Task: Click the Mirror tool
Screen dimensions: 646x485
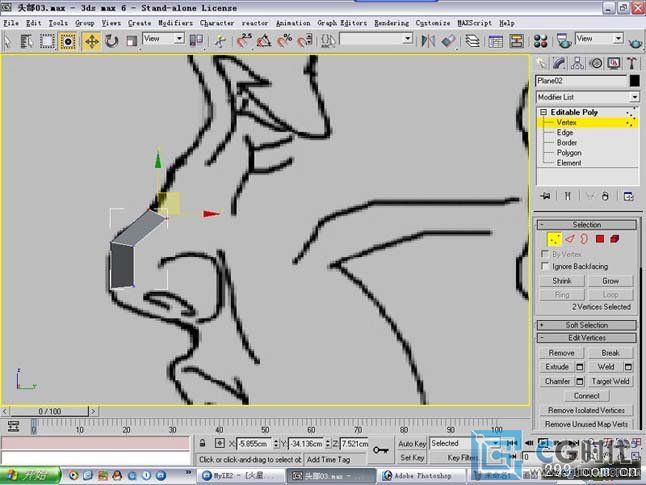Action: [x=428, y=41]
